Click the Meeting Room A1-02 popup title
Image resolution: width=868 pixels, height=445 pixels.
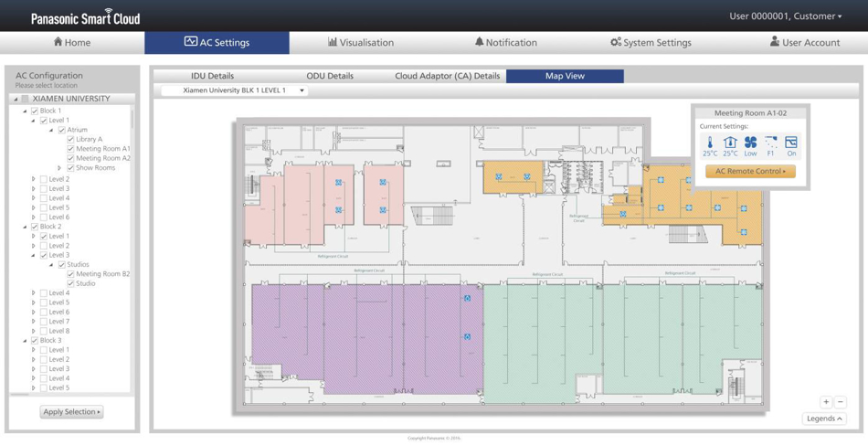click(750, 113)
